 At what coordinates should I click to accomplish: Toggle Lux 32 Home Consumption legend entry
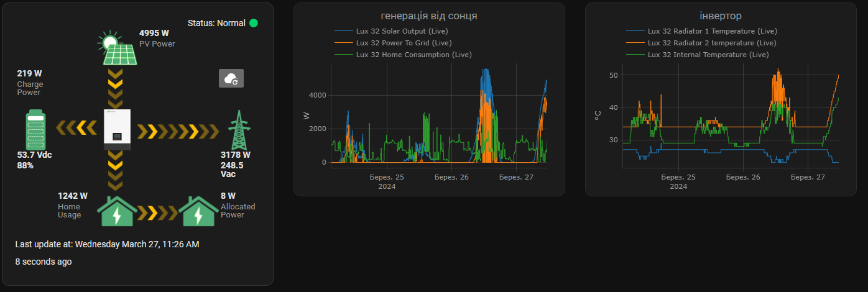pos(403,55)
